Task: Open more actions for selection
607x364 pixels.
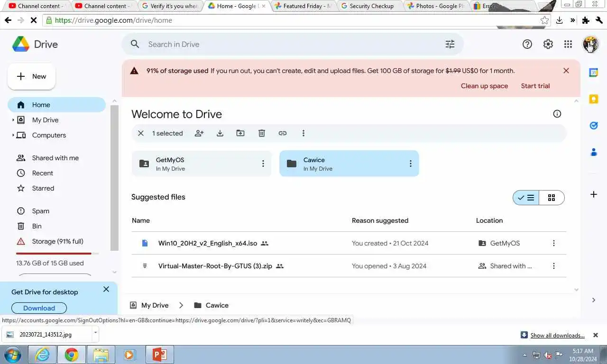Action: [303, 133]
